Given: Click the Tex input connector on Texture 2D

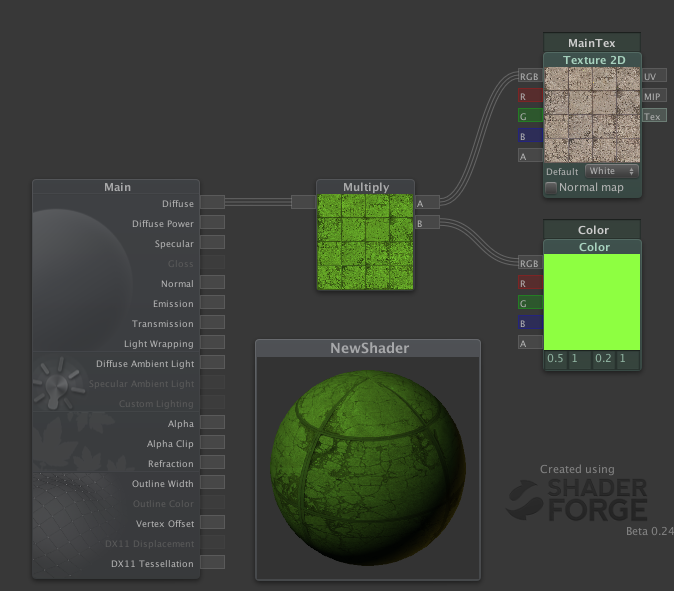Looking at the screenshot, I should pos(652,116).
